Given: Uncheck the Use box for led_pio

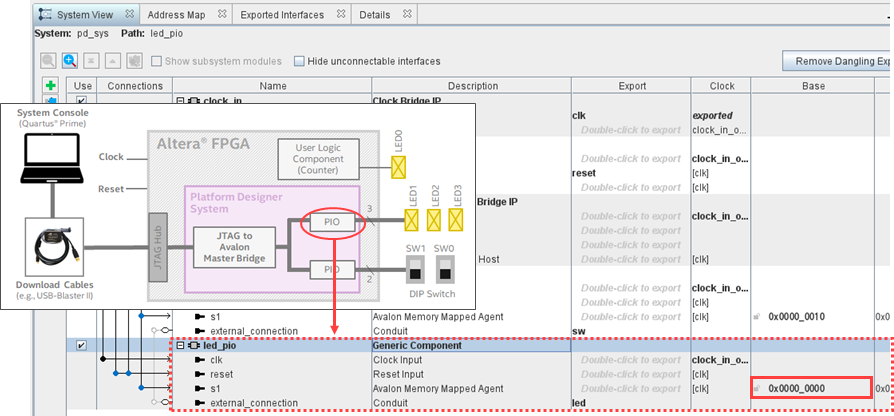Looking at the screenshot, I should coord(81,346).
